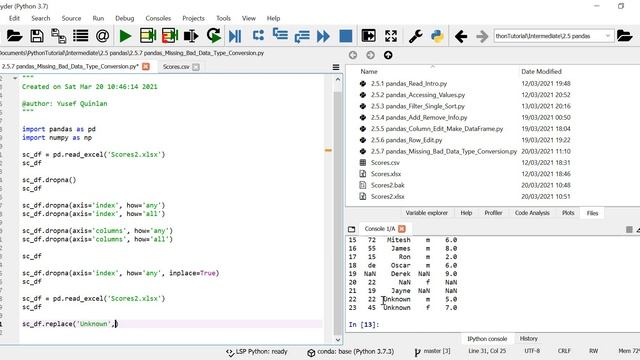Open the Browse tabs list icon
640x360 pixels.
[80, 36]
